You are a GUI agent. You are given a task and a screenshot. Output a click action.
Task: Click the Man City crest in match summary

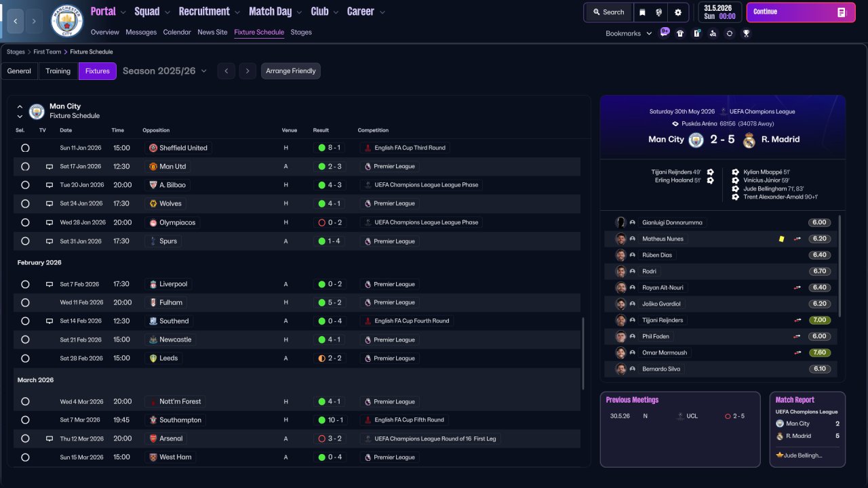coord(696,140)
